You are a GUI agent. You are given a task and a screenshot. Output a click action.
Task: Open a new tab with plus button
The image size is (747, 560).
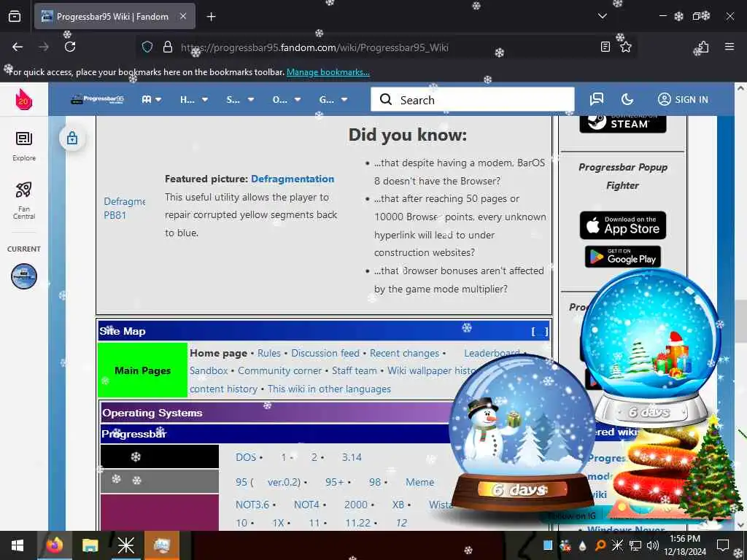tap(211, 17)
